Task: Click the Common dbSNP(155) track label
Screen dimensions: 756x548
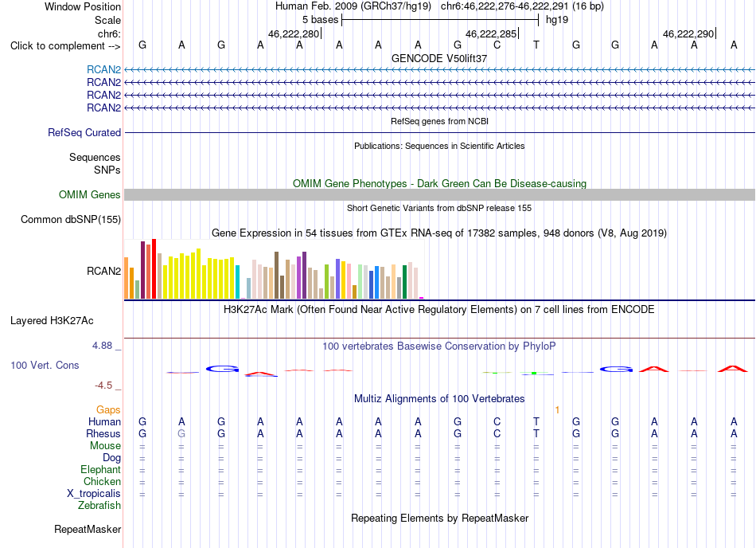Action: 71,220
